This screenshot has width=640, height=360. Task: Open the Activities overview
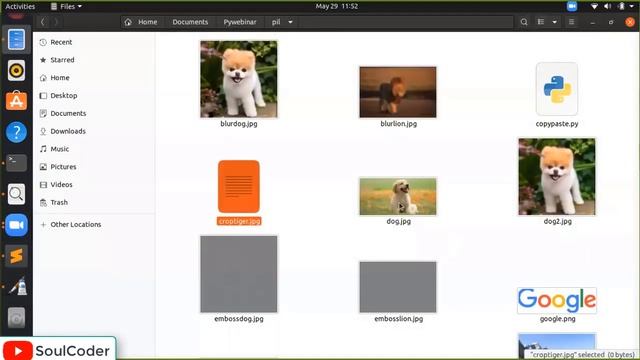click(x=20, y=6)
